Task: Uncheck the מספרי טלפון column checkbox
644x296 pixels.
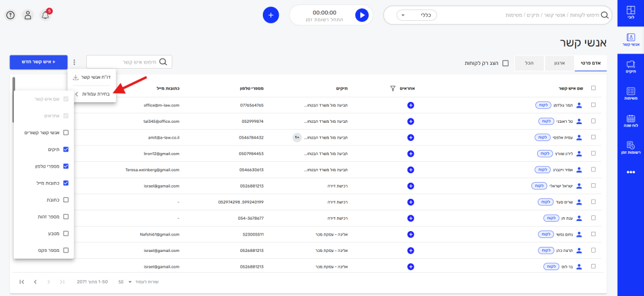Action: coord(66,166)
